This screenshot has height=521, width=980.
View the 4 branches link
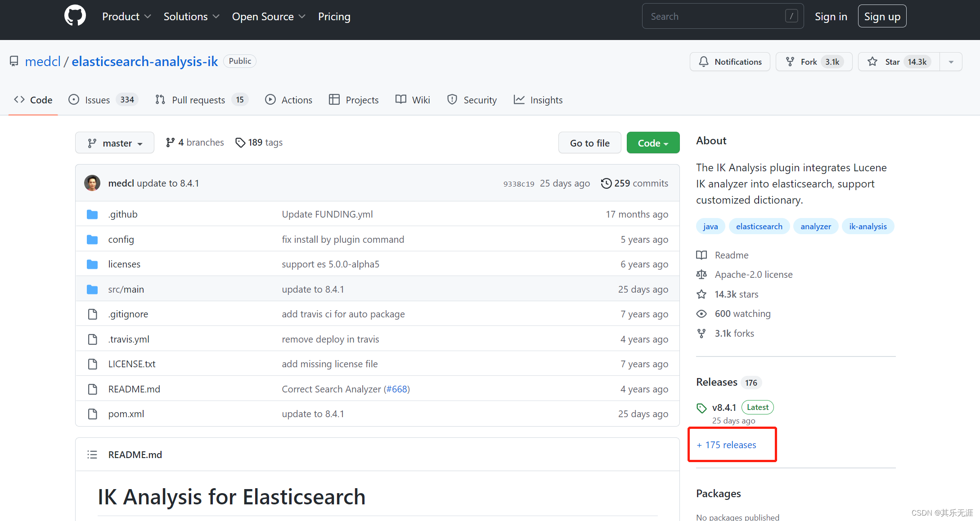pos(195,142)
